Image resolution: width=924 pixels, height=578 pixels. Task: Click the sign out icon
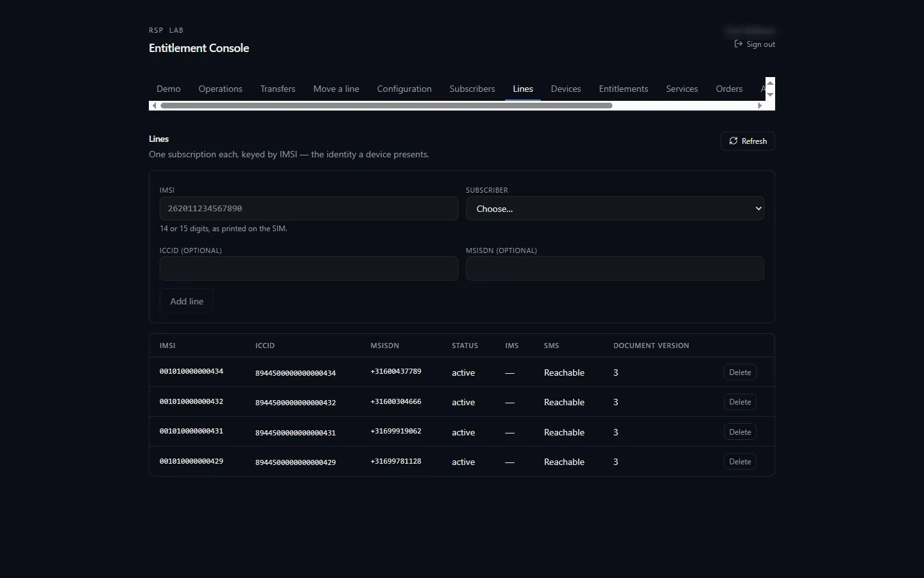738,44
